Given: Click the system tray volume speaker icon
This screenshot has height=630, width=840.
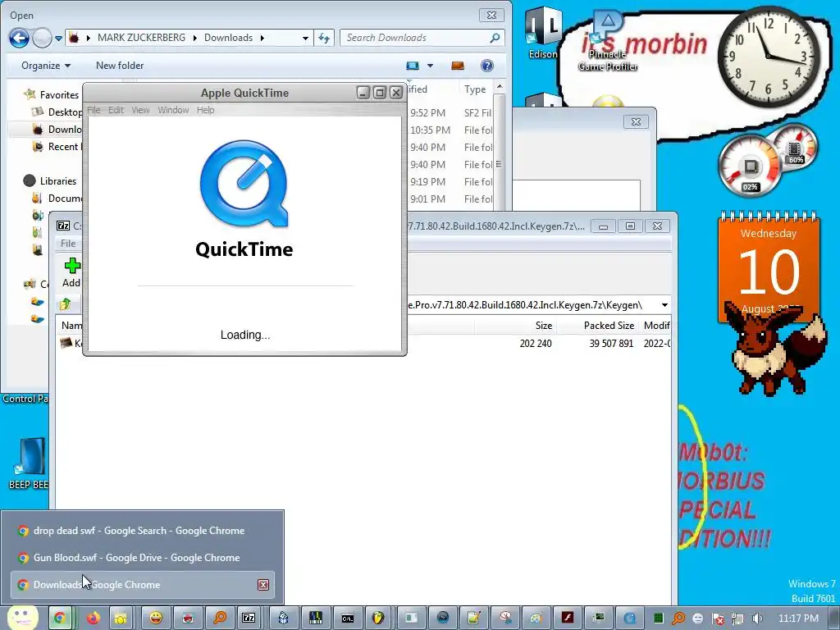Looking at the screenshot, I should click(x=757, y=619).
